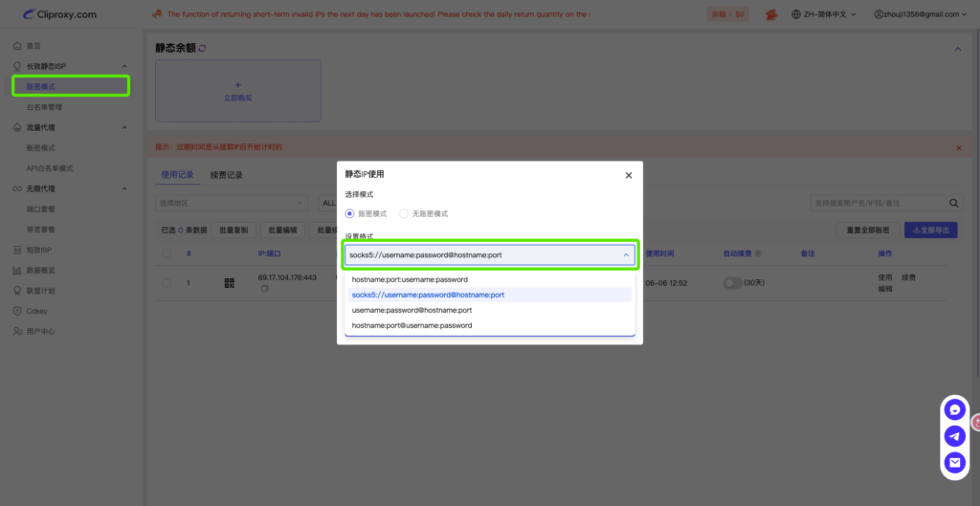Collapse the 设置格式 socks5 format dropdown
Image resolution: width=980 pixels, height=506 pixels.
coord(489,254)
